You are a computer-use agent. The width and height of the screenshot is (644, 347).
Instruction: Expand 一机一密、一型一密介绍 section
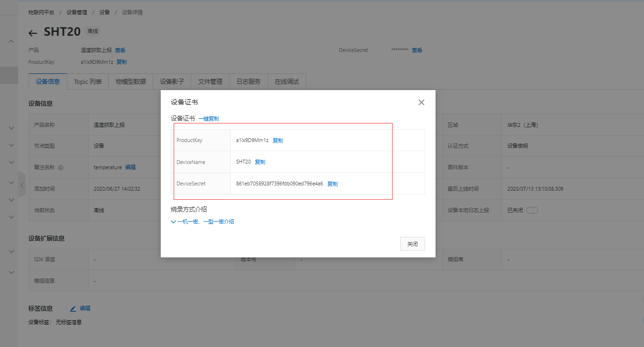(x=203, y=221)
